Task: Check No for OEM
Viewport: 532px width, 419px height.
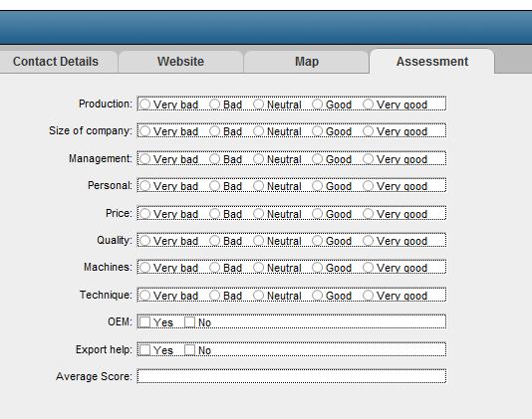Action: pos(189,322)
